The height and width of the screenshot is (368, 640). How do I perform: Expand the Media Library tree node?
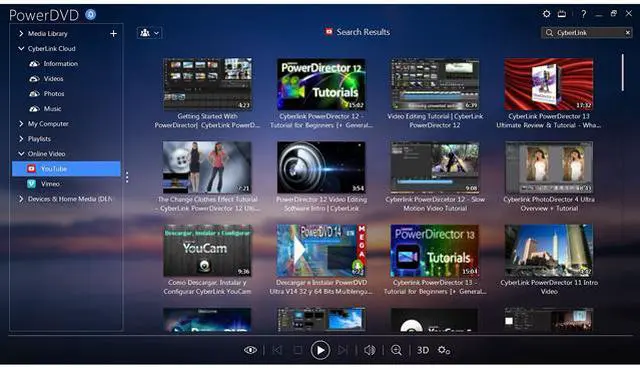(21, 33)
